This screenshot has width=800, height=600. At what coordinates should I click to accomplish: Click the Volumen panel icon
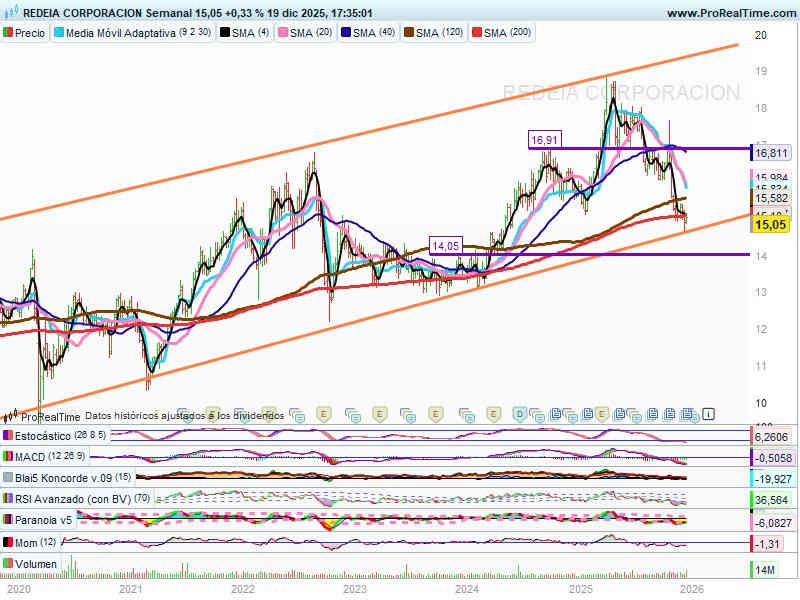click(x=8, y=564)
